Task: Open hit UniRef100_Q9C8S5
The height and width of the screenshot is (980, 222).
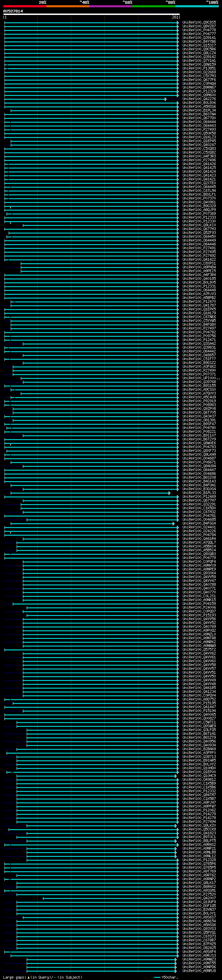Action: (199, 23)
